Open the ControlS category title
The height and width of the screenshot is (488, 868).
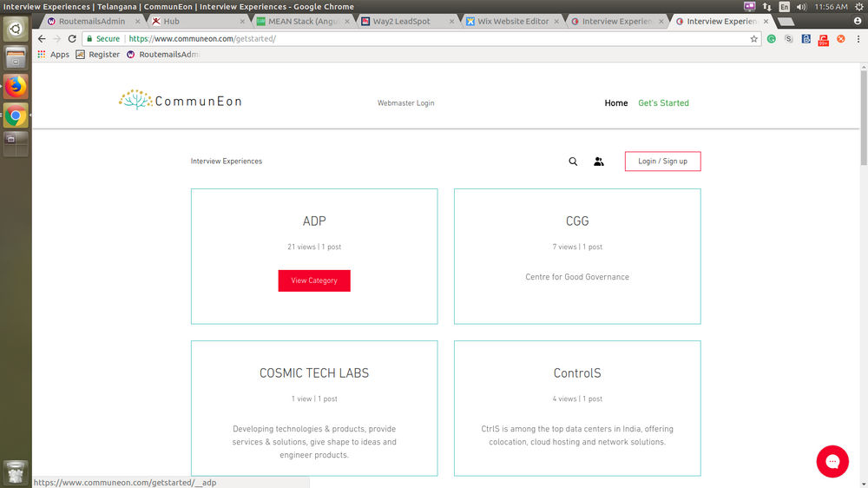pos(577,373)
